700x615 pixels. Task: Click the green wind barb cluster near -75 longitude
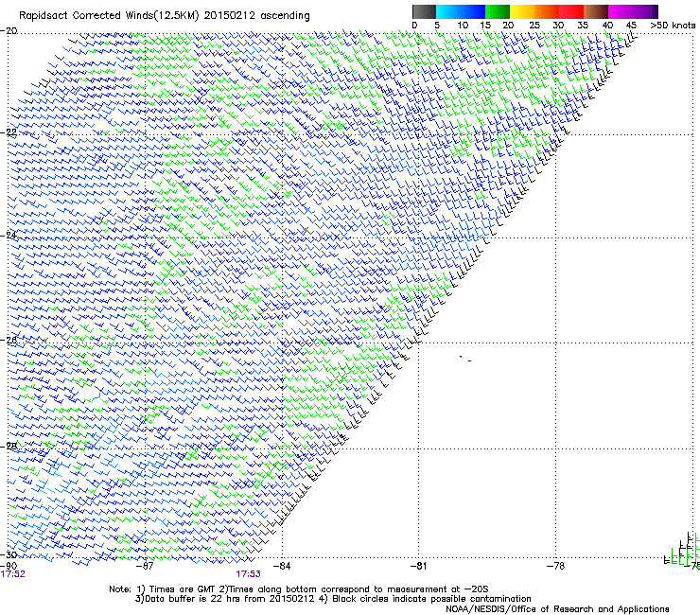coord(683,551)
